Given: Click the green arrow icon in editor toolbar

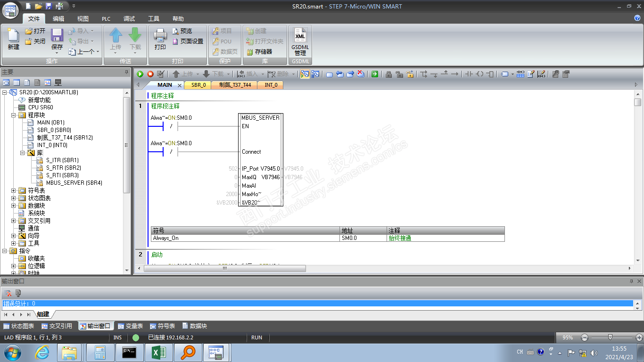Looking at the screenshot, I should tap(374, 74).
